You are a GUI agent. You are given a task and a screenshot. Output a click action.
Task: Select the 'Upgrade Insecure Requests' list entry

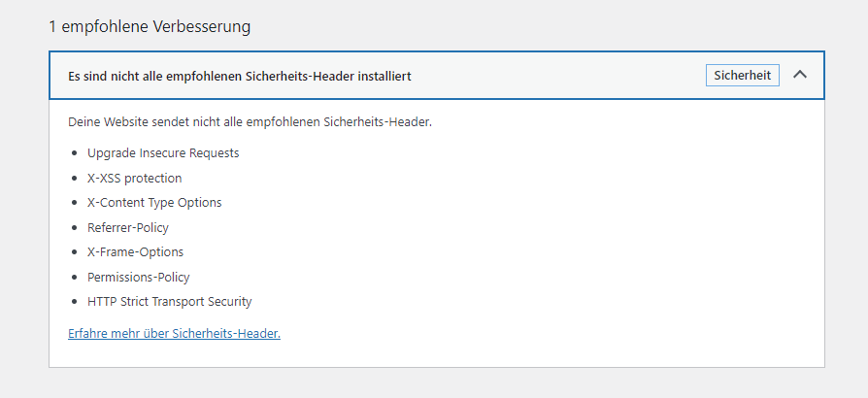[x=163, y=152]
